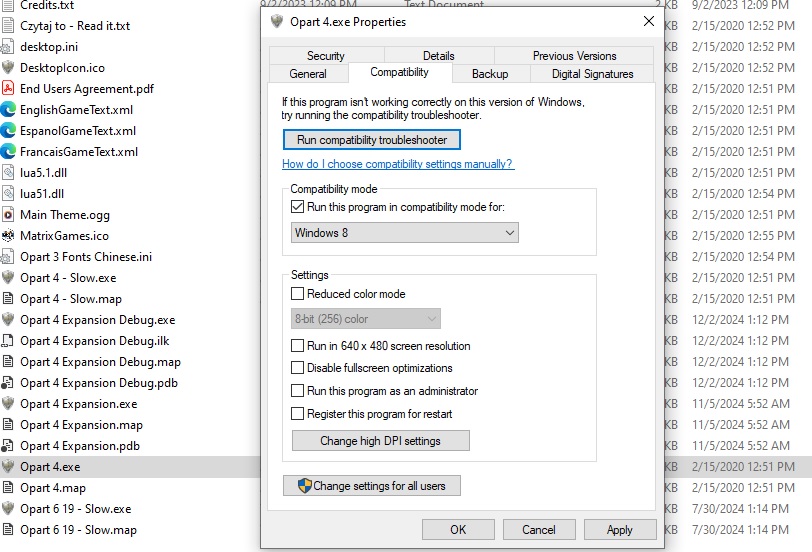The image size is (812, 552).
Task: Click the MatrixGames.ico file icon
Action: (8, 236)
